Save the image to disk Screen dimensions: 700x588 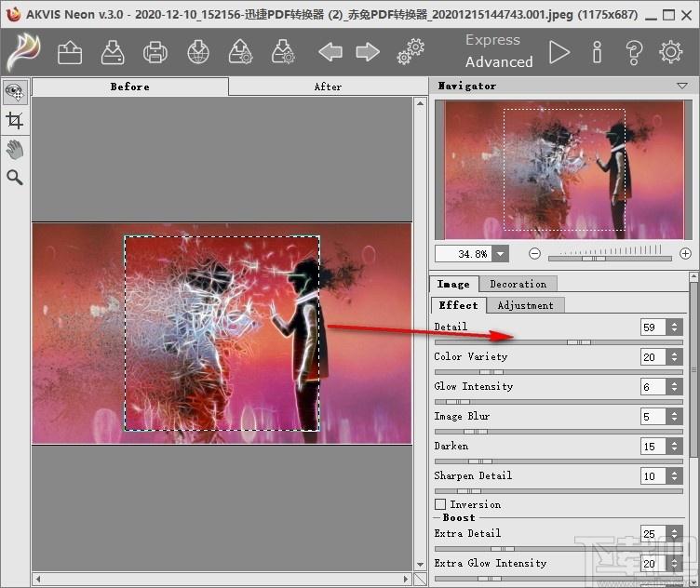pos(112,52)
